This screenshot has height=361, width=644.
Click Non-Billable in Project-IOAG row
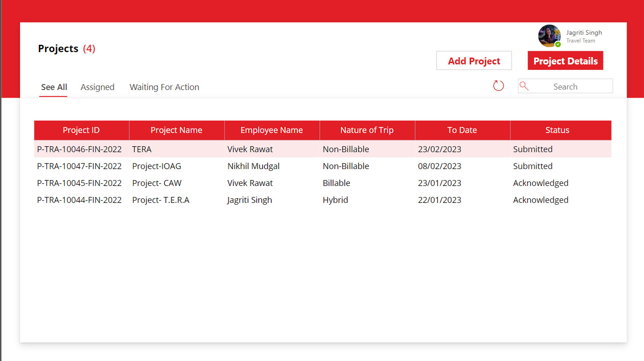pyautogui.click(x=346, y=166)
